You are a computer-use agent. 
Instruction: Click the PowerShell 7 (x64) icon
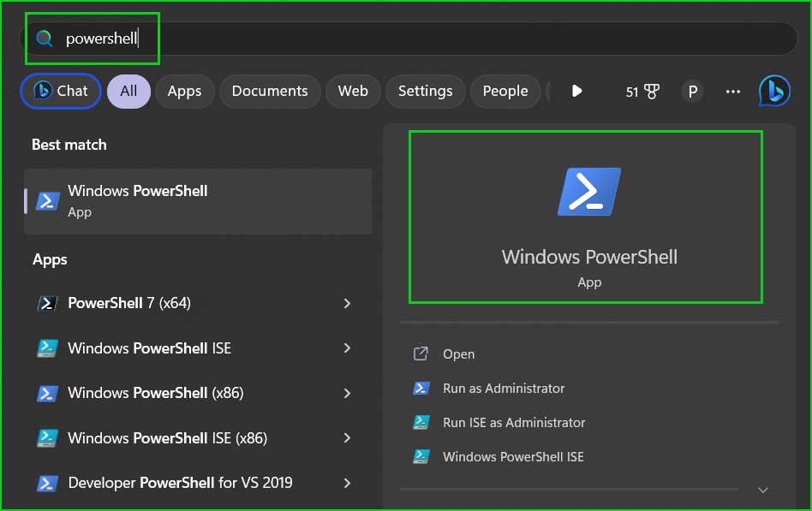(47, 303)
